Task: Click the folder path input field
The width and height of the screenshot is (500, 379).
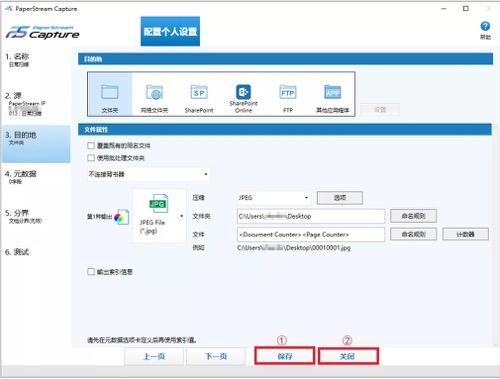Action: coord(311,216)
